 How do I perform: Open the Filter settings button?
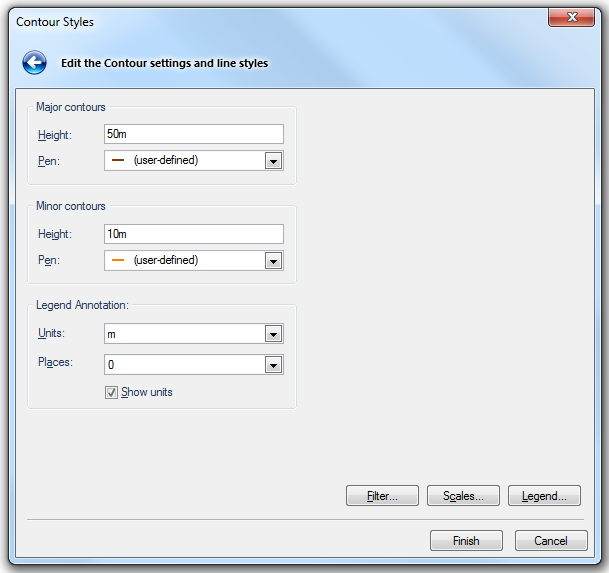coord(382,496)
